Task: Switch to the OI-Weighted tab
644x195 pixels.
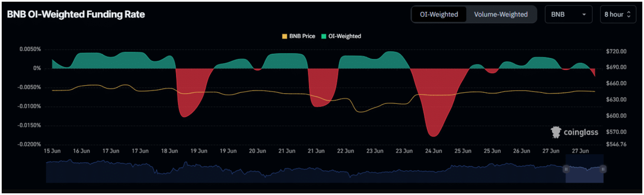Action: [439, 14]
